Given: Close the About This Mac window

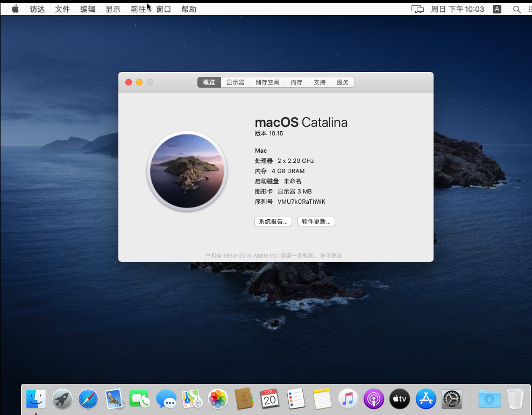Looking at the screenshot, I should (129, 82).
